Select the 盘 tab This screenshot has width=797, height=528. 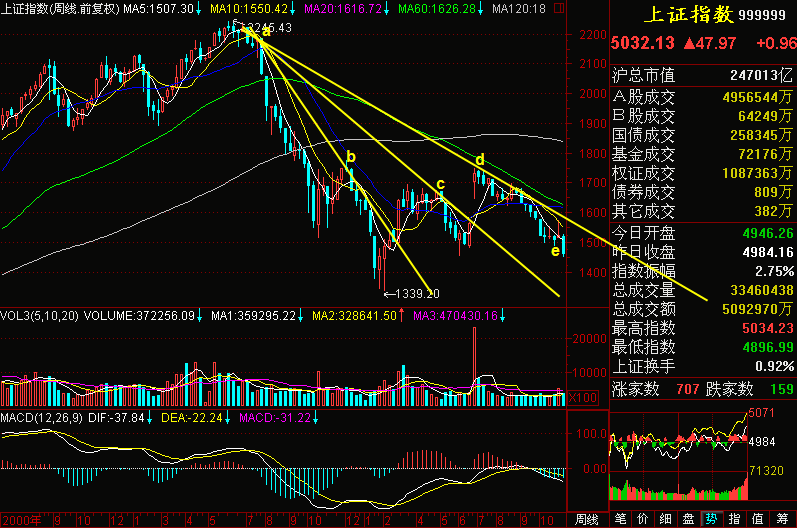click(688, 519)
